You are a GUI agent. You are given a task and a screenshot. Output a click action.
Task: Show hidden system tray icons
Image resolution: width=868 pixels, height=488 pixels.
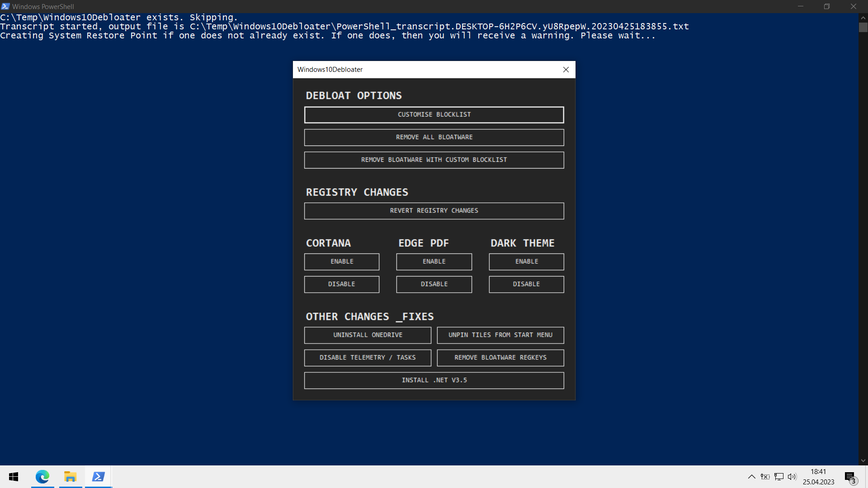751,477
